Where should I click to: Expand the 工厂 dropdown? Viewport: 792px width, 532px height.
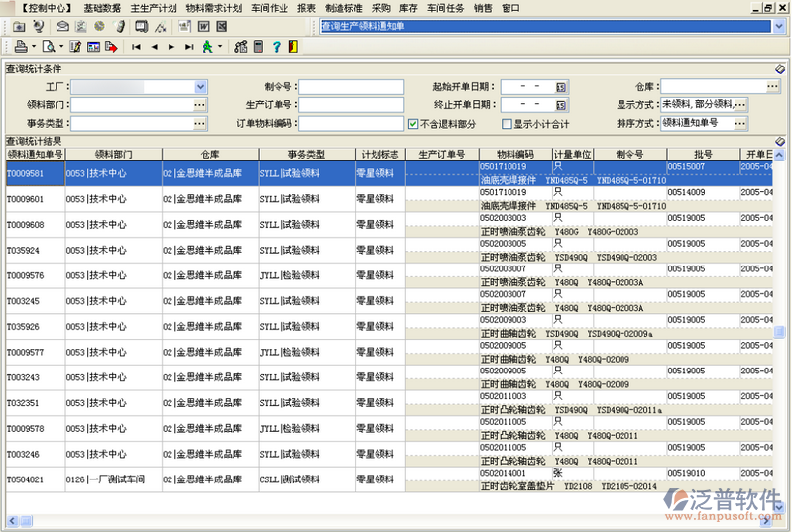[x=201, y=87]
